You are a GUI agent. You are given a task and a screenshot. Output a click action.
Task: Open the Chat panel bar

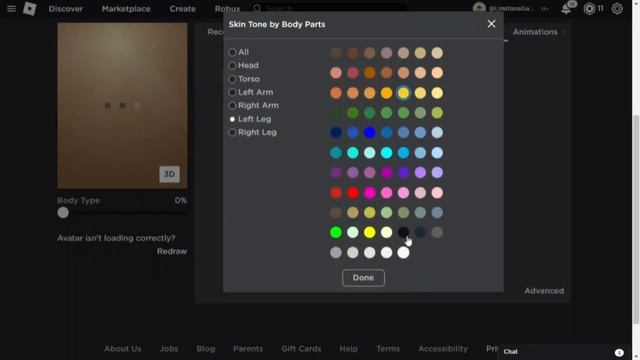click(x=565, y=352)
